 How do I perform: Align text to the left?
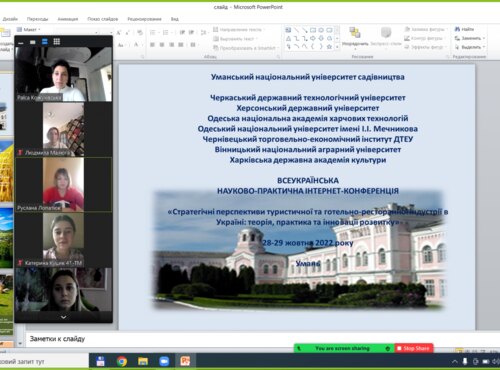click(x=152, y=45)
